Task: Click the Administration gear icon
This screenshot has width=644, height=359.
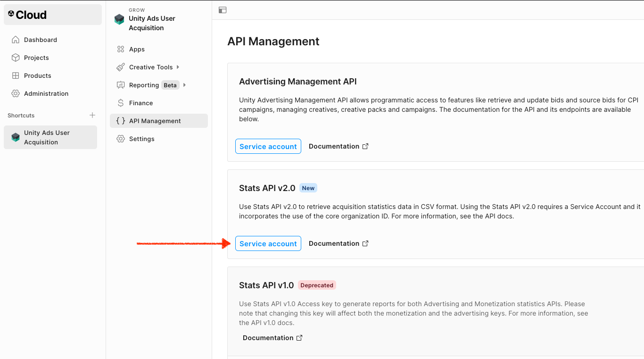Action: tap(16, 93)
